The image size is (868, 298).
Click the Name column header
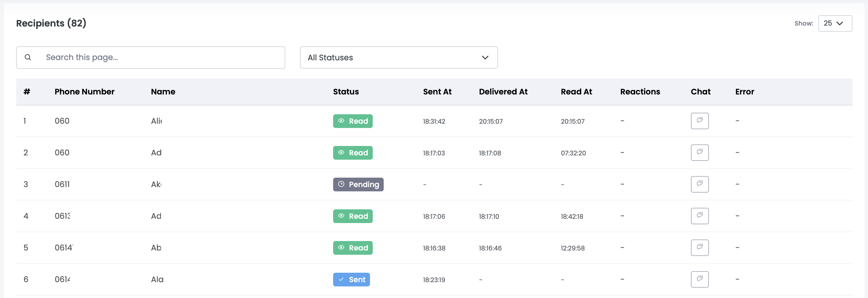point(163,92)
